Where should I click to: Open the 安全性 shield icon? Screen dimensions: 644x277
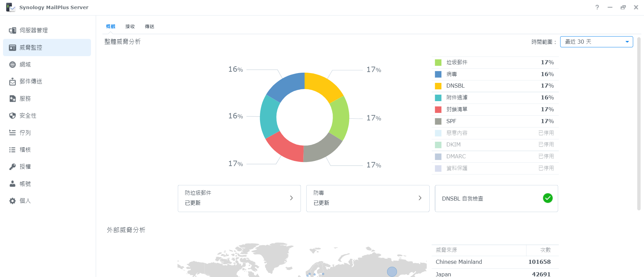point(13,116)
